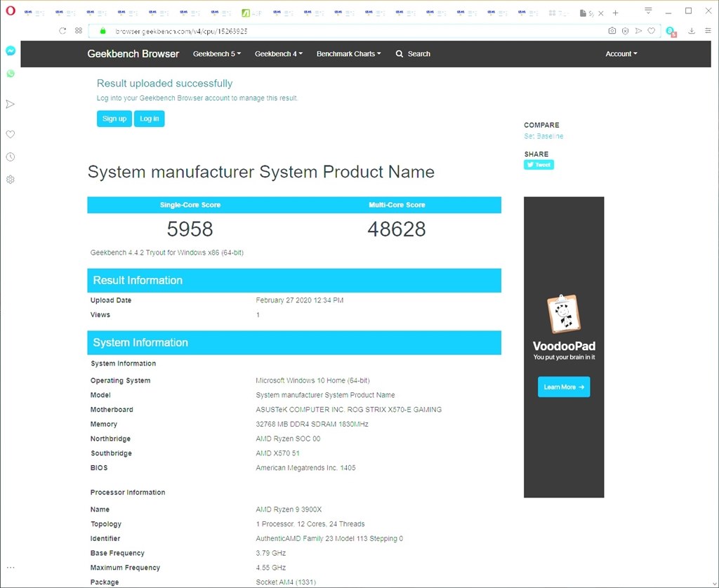The height and width of the screenshot is (588, 719).
Task: Click the Result Information section header
Action: pos(294,281)
